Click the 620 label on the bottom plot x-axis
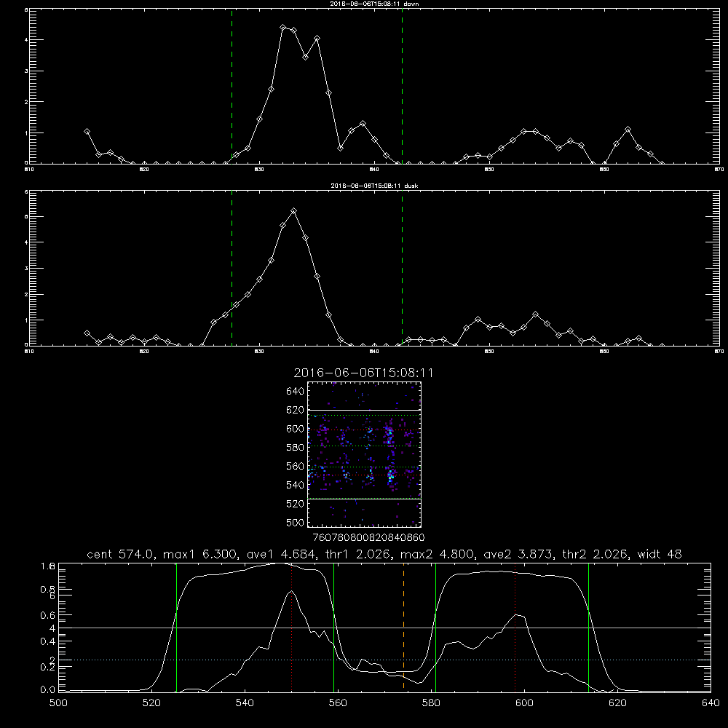Viewport: 728px width, 728px height. click(x=617, y=703)
